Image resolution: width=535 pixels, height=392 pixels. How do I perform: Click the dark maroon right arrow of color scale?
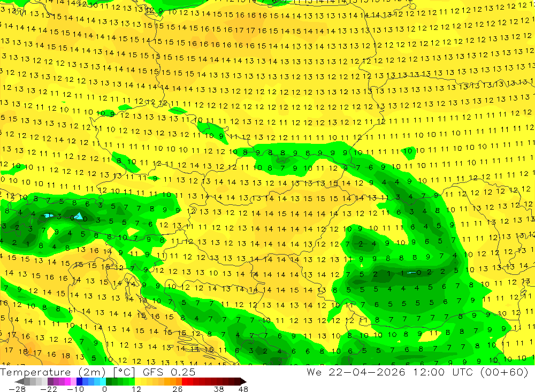coord(243,381)
